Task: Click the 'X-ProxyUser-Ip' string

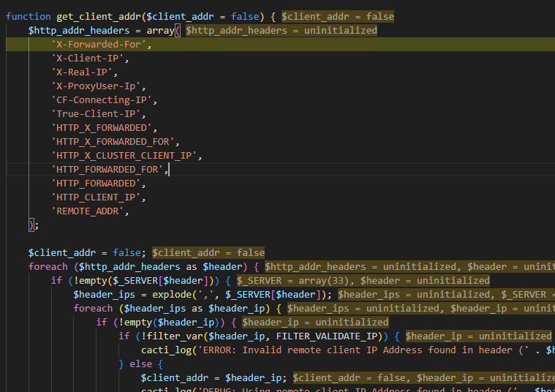Action: (x=96, y=86)
